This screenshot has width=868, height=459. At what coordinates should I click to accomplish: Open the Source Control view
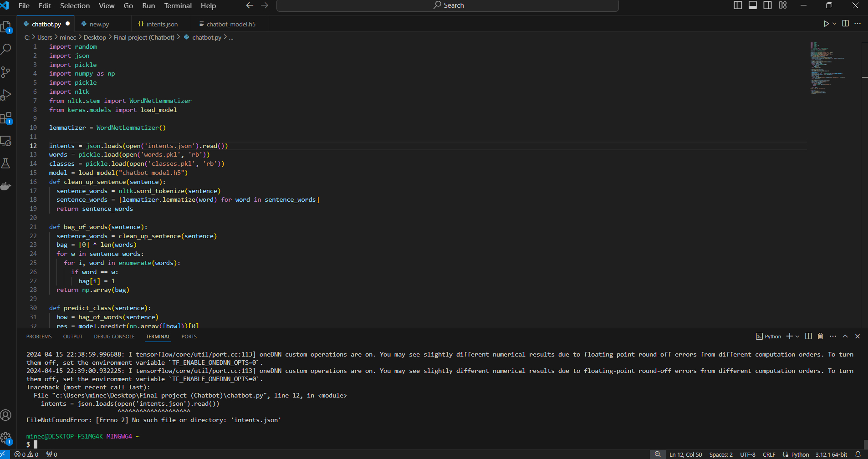click(x=6, y=72)
